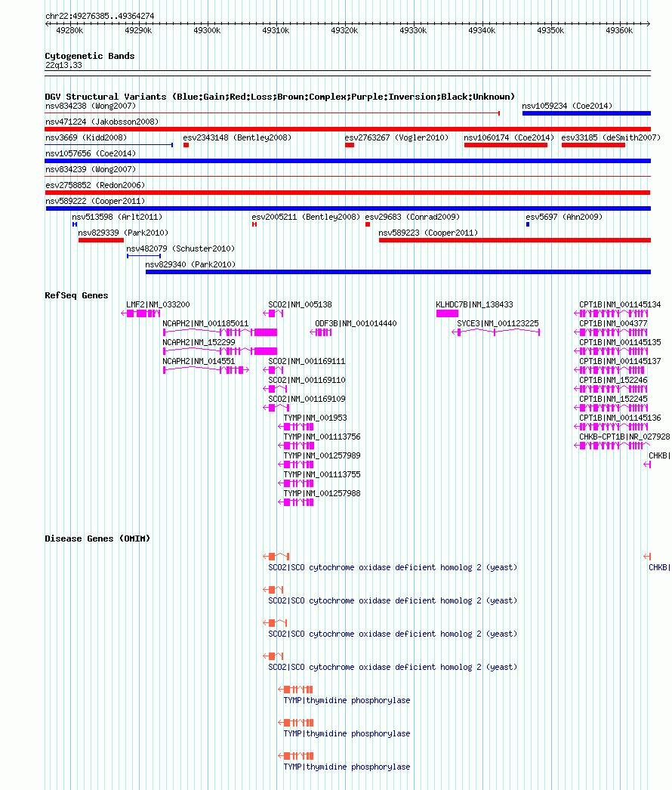Open the NCAPH2|NM_001185011 transcript glyph
Screen dimensions: 672x790
[x=220, y=332]
